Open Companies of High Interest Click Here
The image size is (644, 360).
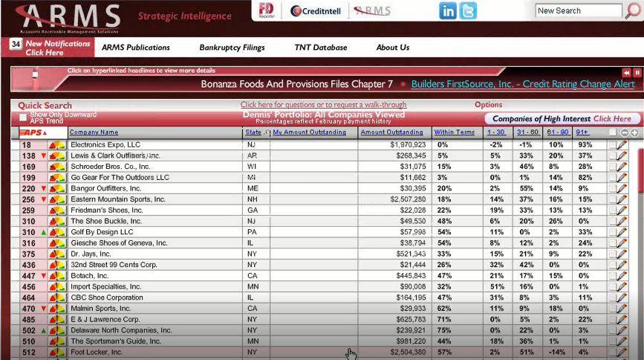click(x=562, y=118)
